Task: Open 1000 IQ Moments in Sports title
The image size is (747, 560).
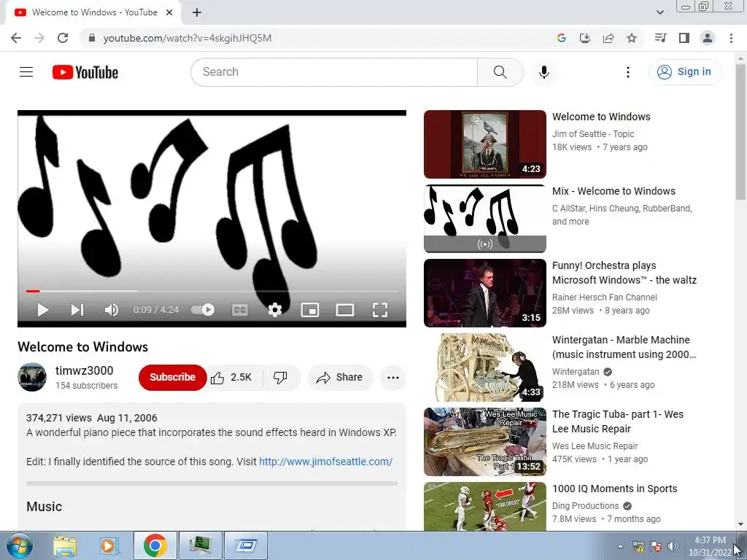Action: click(x=614, y=489)
